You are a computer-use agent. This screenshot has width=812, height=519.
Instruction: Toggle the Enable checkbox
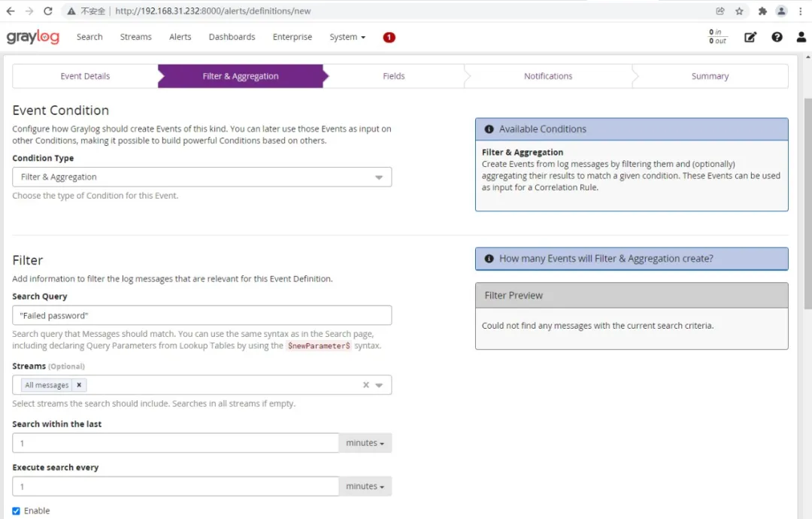tap(17, 511)
